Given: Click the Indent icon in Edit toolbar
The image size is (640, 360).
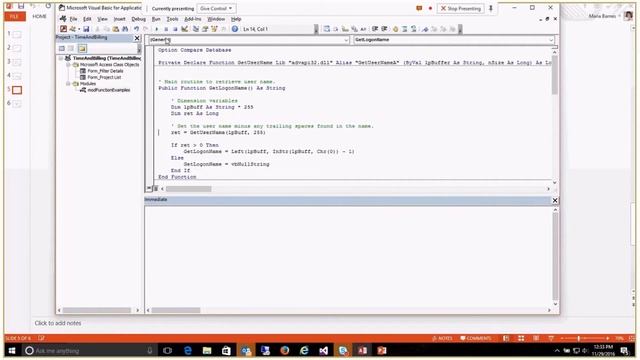Looking at the screenshot, I should click(374, 29).
